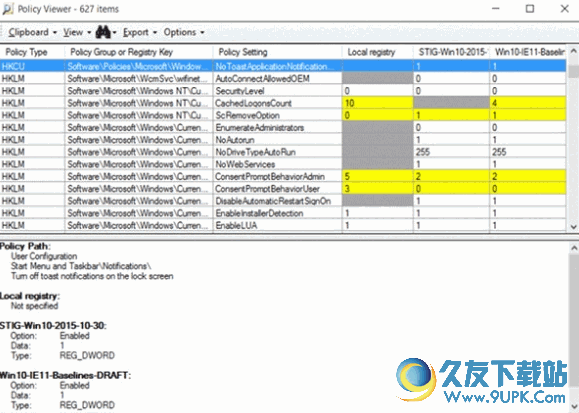This screenshot has height=413, width=579.
Task: Expand the Export dropdown arrow
Action: point(155,33)
